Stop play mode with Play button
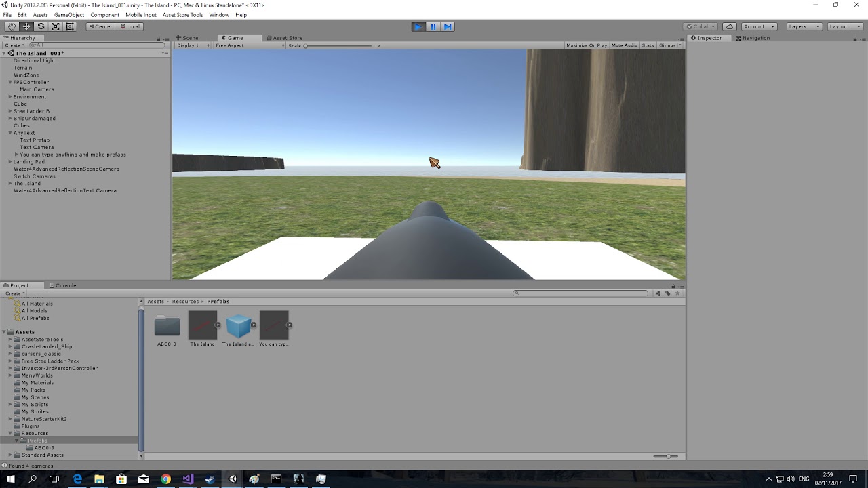The image size is (868, 488). pyautogui.click(x=418, y=26)
